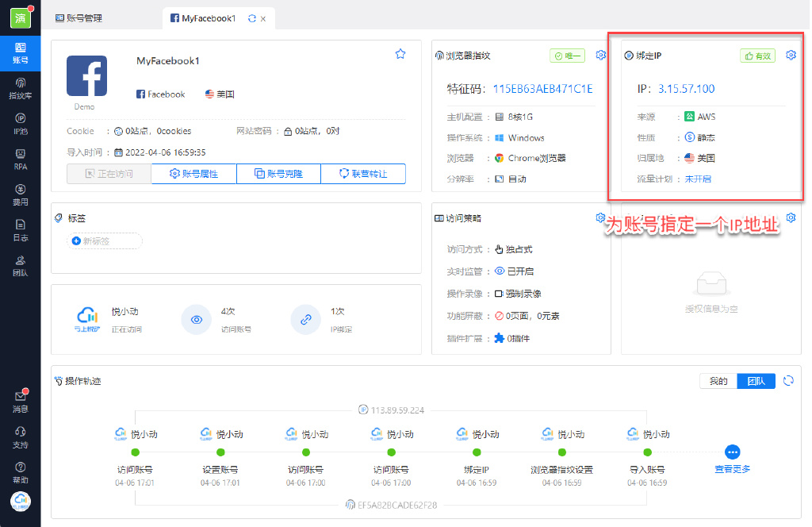Click the 绑定IP timeline marker dot

pyautogui.click(x=477, y=452)
